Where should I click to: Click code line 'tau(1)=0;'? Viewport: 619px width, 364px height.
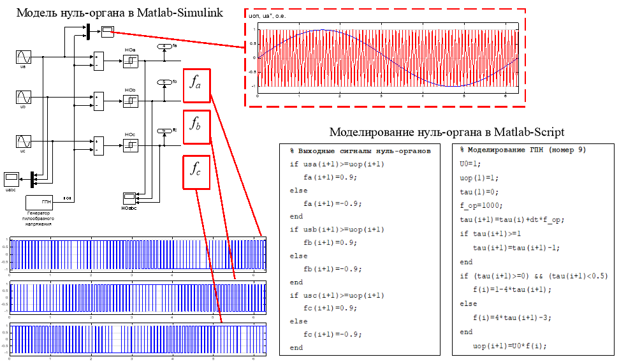point(479,192)
